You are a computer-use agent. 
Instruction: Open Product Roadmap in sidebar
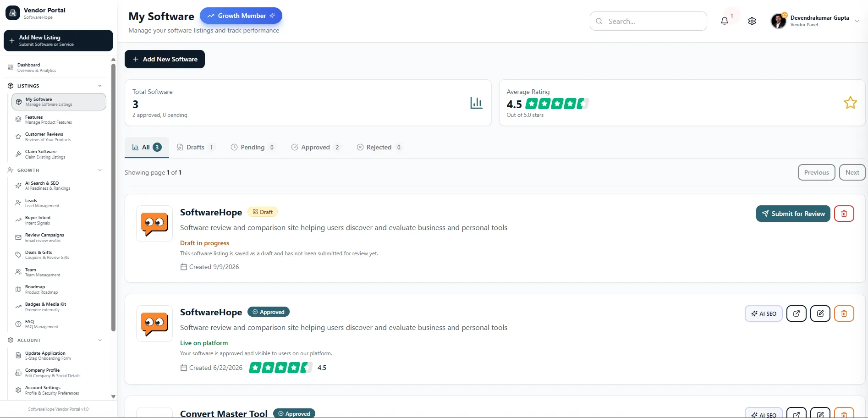coord(59,290)
